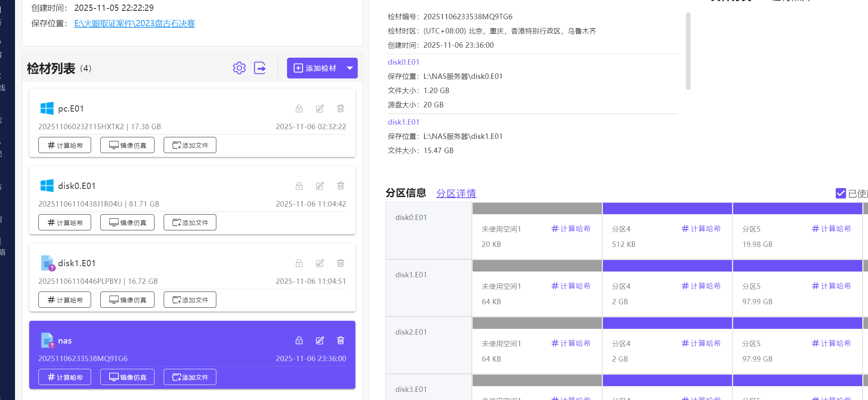Image resolution: width=868 pixels, height=400 pixels.
Task: Open evidence list settings gear
Action: (x=239, y=68)
